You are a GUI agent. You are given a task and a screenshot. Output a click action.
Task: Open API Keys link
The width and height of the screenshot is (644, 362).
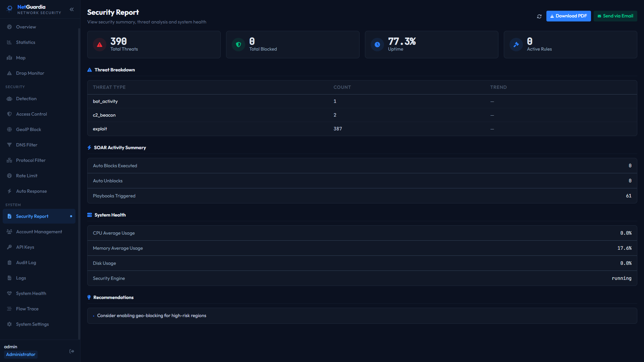(x=39, y=247)
